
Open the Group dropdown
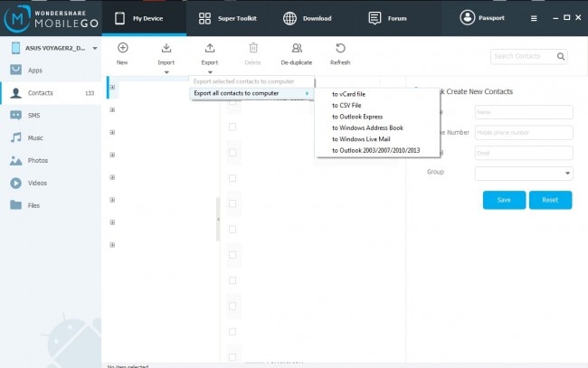[524, 173]
